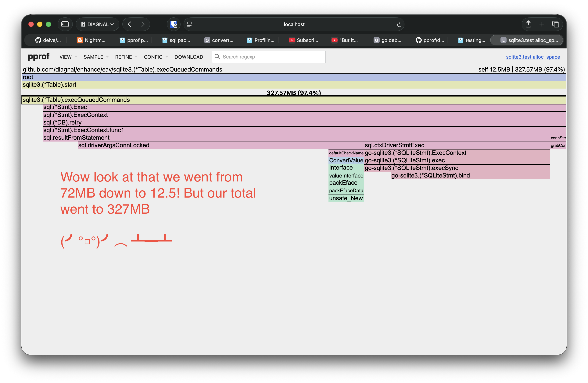Image resolution: width=588 pixels, height=383 pixels.
Task: Click the localhost address bar
Action: click(x=294, y=24)
